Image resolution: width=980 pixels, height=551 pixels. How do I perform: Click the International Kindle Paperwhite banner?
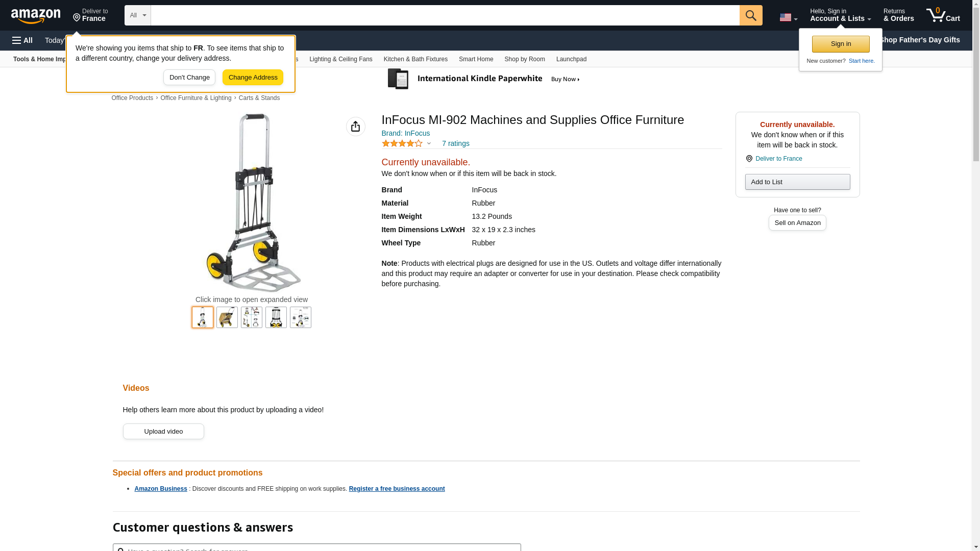coord(483,79)
